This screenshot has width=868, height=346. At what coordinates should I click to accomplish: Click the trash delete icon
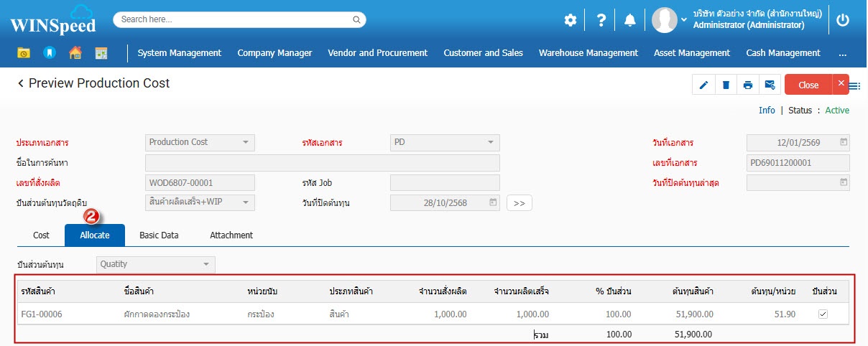[726, 85]
